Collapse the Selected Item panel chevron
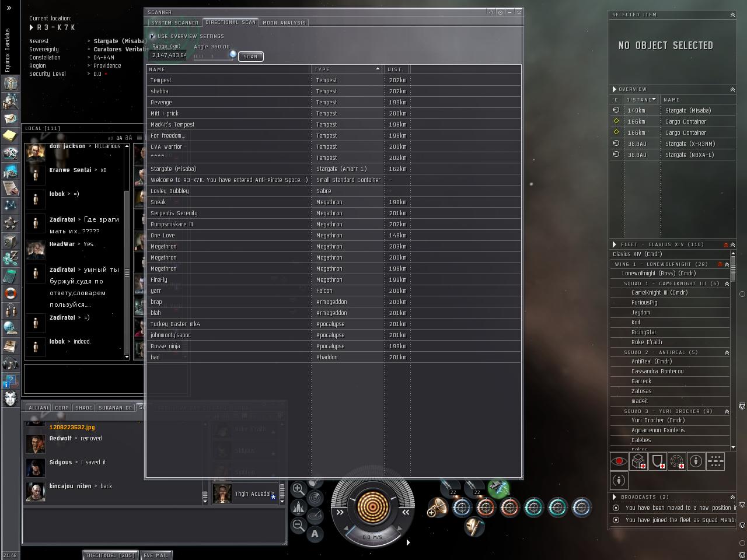The width and height of the screenshot is (747, 560). (732, 15)
